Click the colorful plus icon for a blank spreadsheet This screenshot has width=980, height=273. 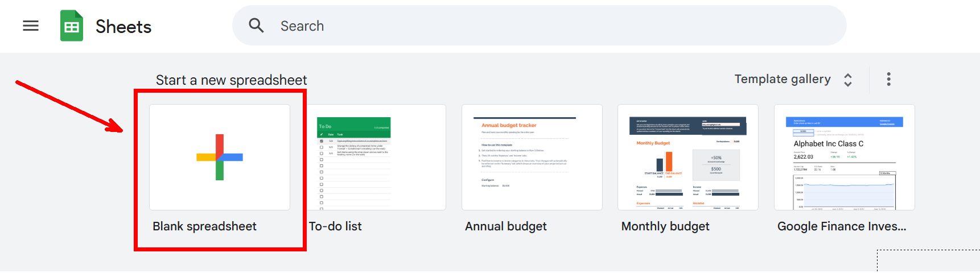tap(220, 157)
